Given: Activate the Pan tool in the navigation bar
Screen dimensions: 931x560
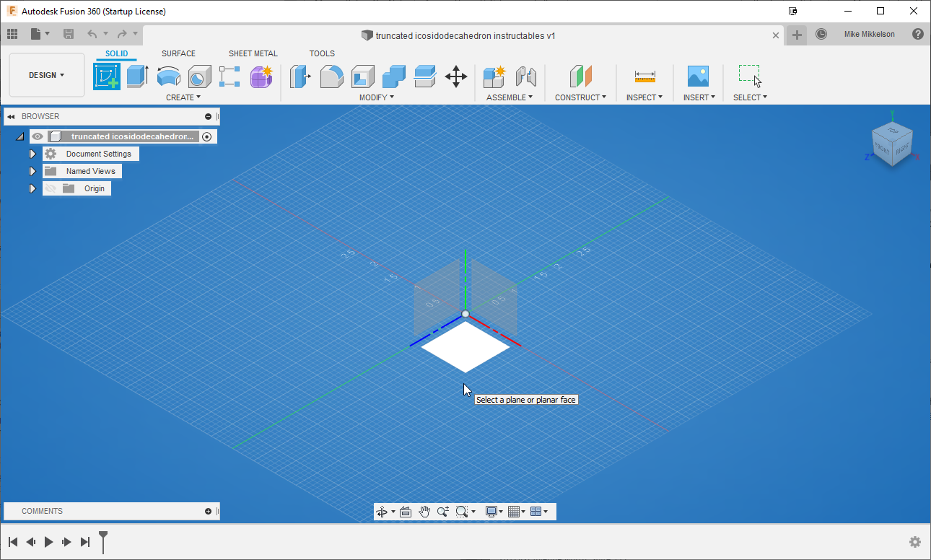Looking at the screenshot, I should 424,511.
